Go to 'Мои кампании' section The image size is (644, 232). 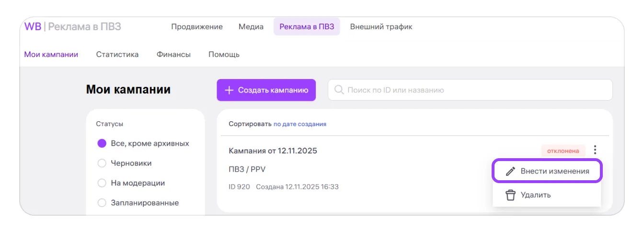(x=51, y=55)
